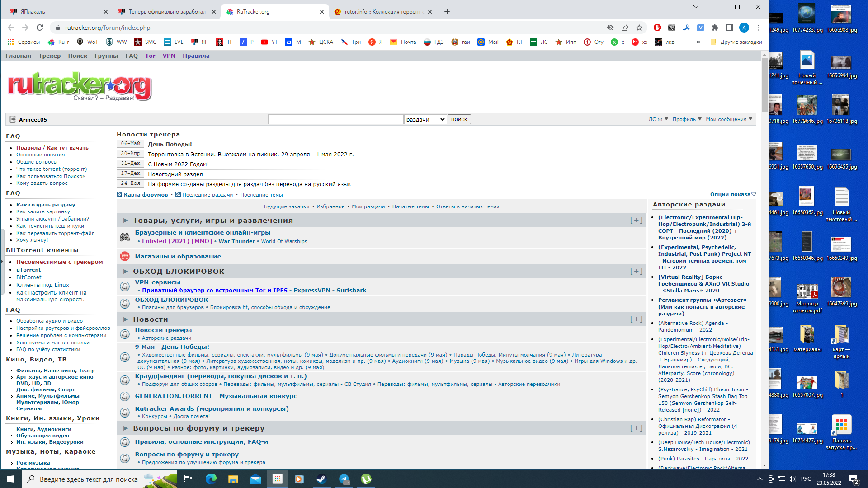Open Microsoft Edge from the taskbar

(x=211, y=479)
